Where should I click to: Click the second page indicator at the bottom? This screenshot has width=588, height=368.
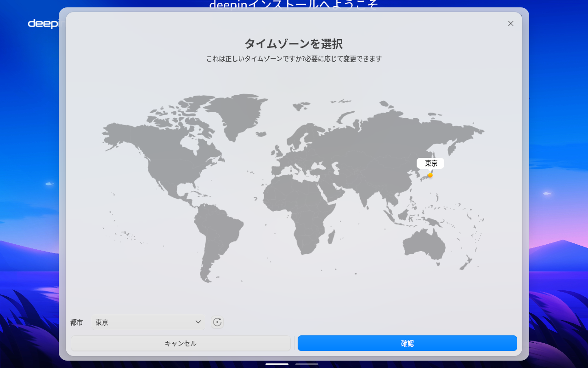(x=307, y=364)
